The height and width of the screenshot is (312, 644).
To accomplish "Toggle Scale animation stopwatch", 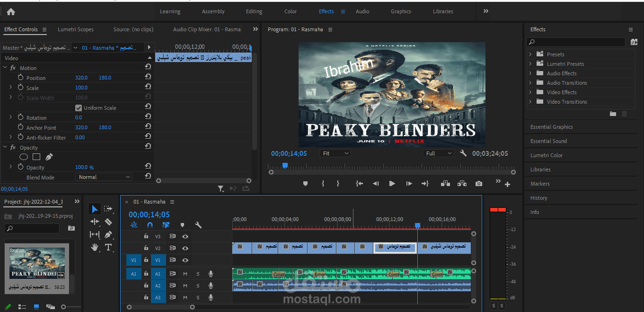I will tap(21, 88).
